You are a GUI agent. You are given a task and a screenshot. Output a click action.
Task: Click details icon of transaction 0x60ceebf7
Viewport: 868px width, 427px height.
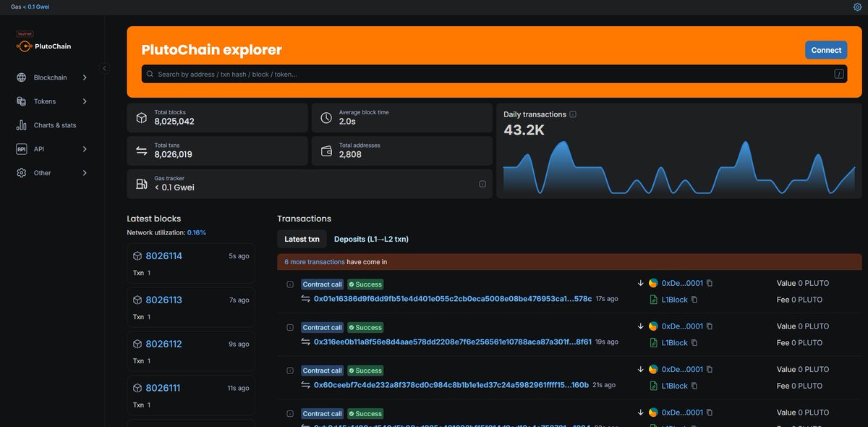(290, 371)
